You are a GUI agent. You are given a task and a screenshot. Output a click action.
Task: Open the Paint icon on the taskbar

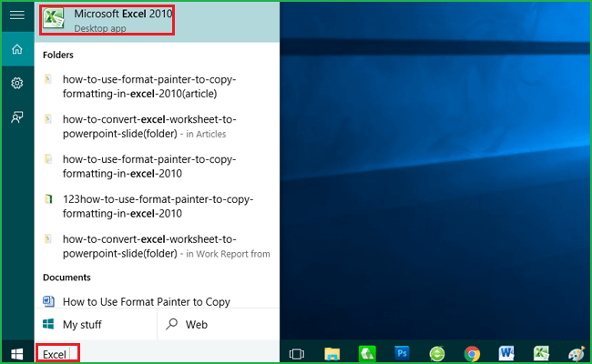pyautogui.click(x=576, y=353)
